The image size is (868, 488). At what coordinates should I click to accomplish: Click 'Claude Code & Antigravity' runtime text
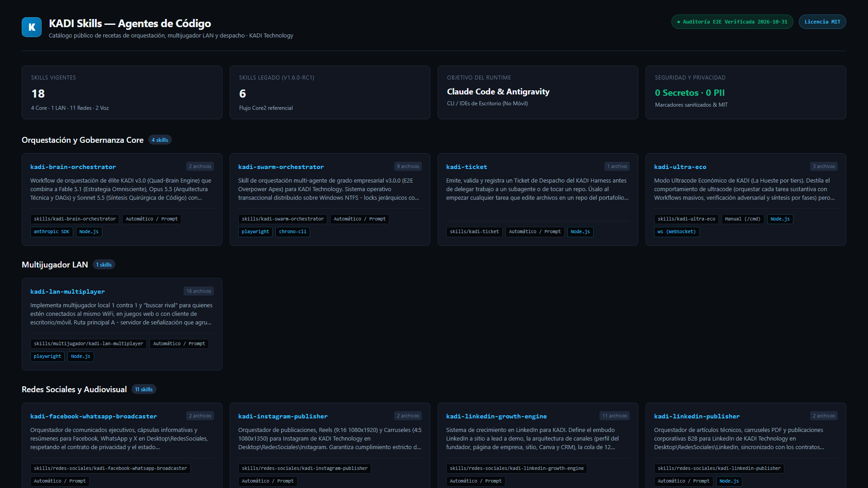(x=498, y=92)
